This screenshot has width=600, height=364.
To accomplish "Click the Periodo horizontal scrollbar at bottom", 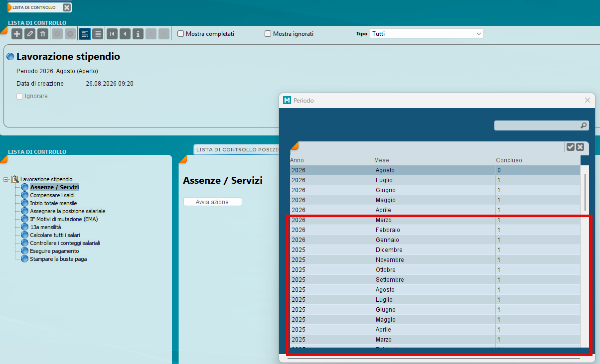I will click(x=434, y=358).
